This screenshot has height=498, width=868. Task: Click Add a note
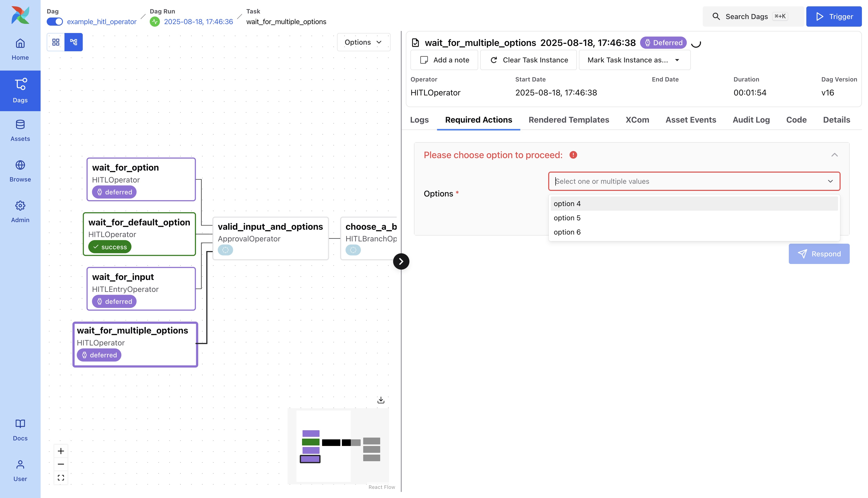[444, 60]
